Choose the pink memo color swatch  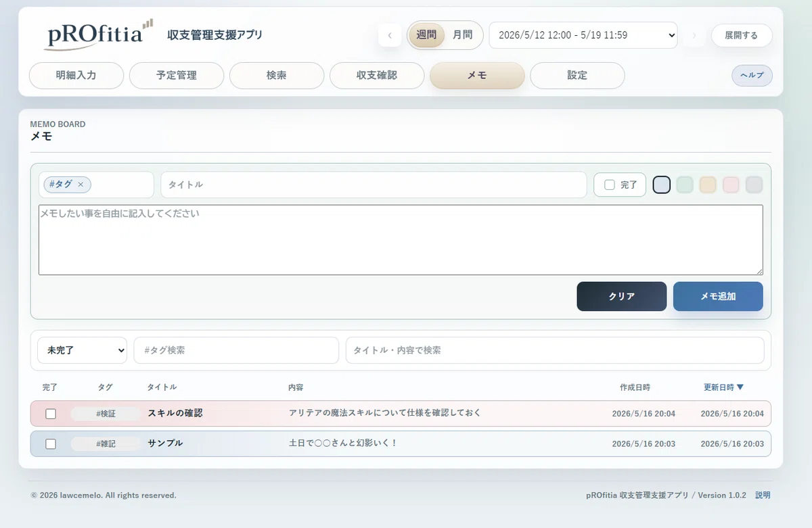coord(731,185)
